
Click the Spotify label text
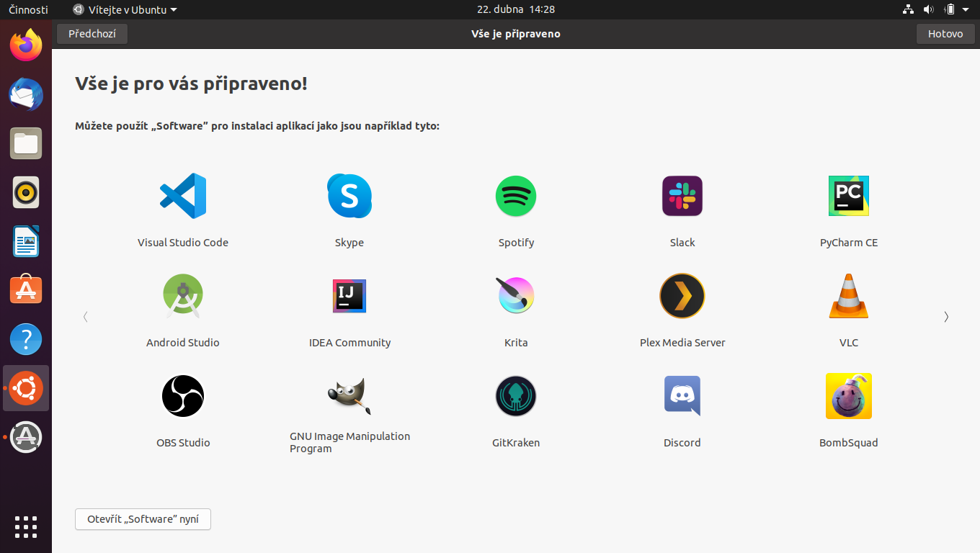point(516,243)
